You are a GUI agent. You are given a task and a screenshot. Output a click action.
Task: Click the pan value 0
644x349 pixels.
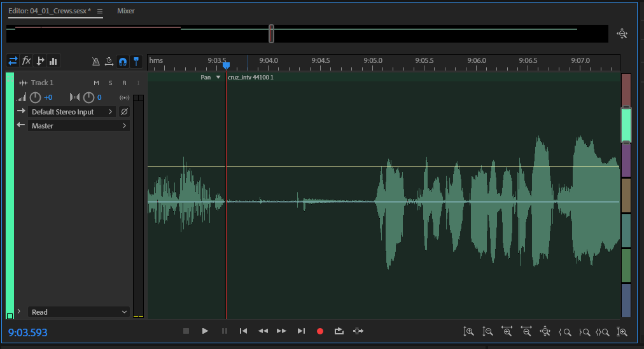[99, 98]
